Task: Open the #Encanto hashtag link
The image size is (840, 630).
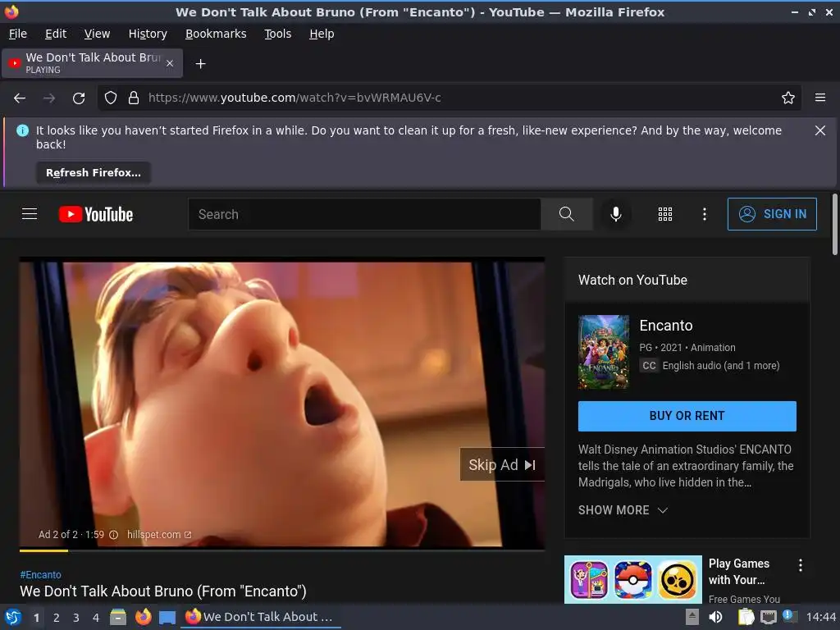Action: pyautogui.click(x=41, y=575)
